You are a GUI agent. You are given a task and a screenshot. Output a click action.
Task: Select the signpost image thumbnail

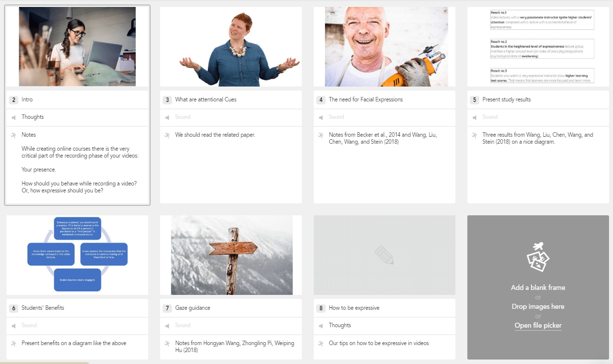(231, 255)
